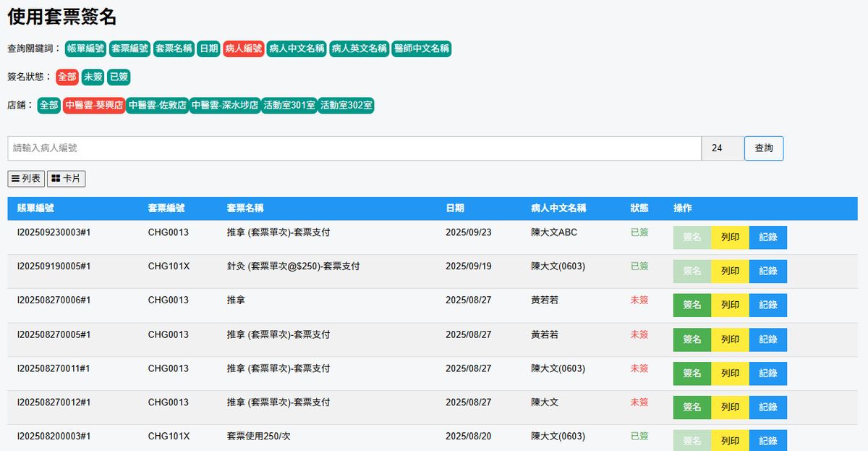The image size is (868, 451).
Task: Select 已簽 signature status filter
Action: pyautogui.click(x=119, y=77)
